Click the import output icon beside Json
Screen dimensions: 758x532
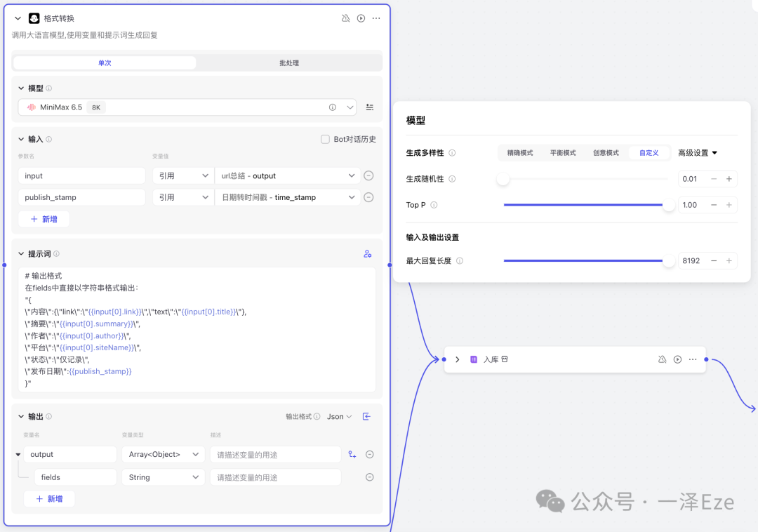367,416
